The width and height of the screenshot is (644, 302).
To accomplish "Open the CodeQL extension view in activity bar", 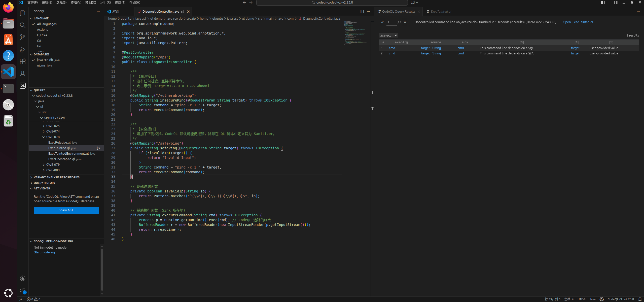I will tap(23, 86).
